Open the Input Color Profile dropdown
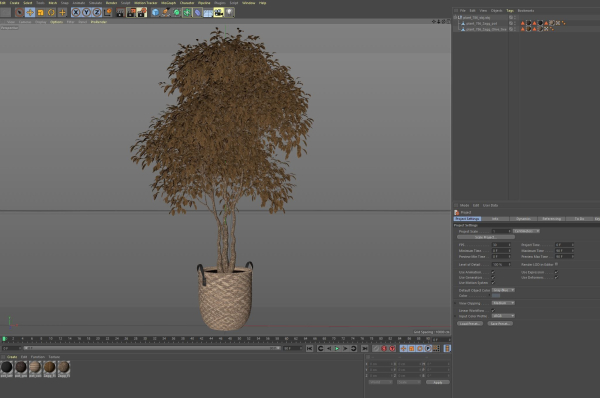 point(503,316)
